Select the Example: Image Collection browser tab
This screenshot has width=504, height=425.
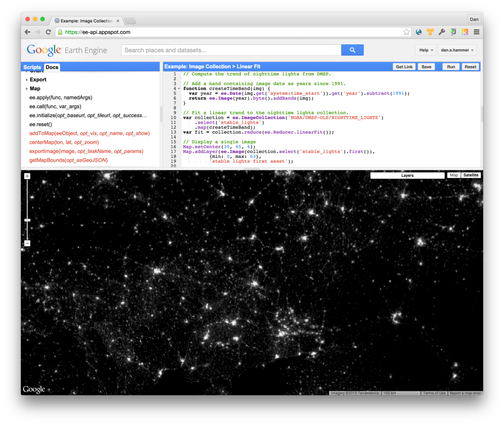pyautogui.click(x=86, y=21)
